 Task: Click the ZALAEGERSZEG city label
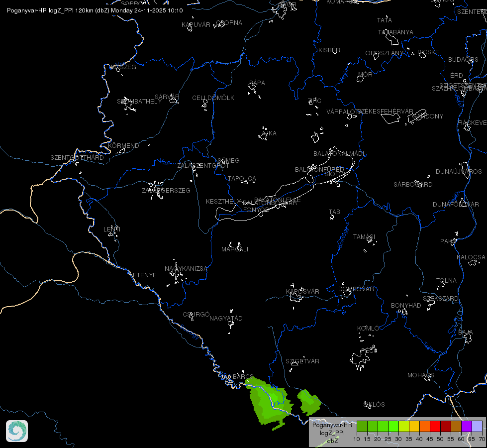166,190
